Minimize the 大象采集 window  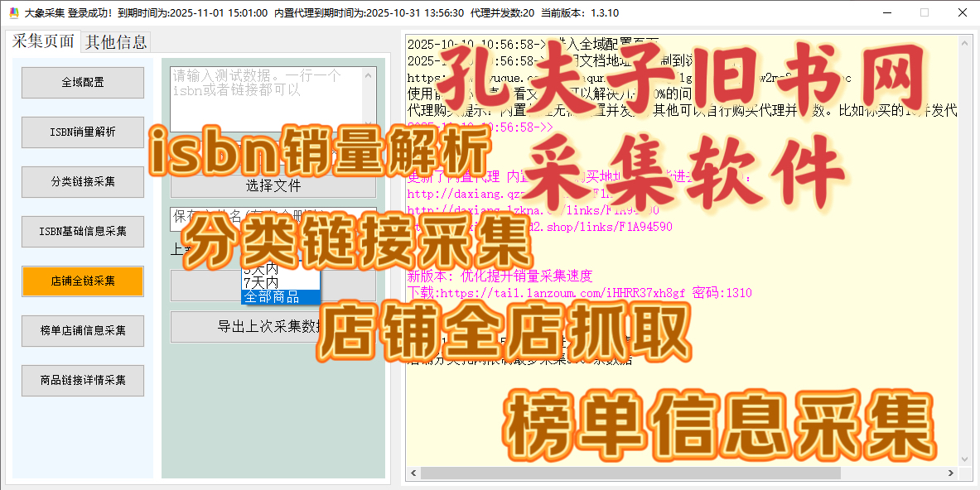click(x=887, y=12)
